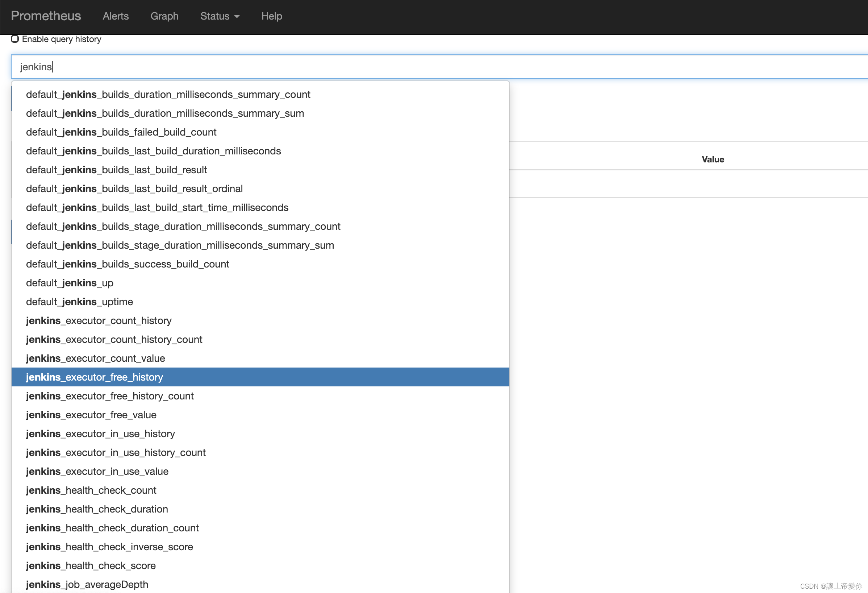This screenshot has width=868, height=593.
Task: Pick jenkins_health_check_duration_count
Action: pos(260,528)
